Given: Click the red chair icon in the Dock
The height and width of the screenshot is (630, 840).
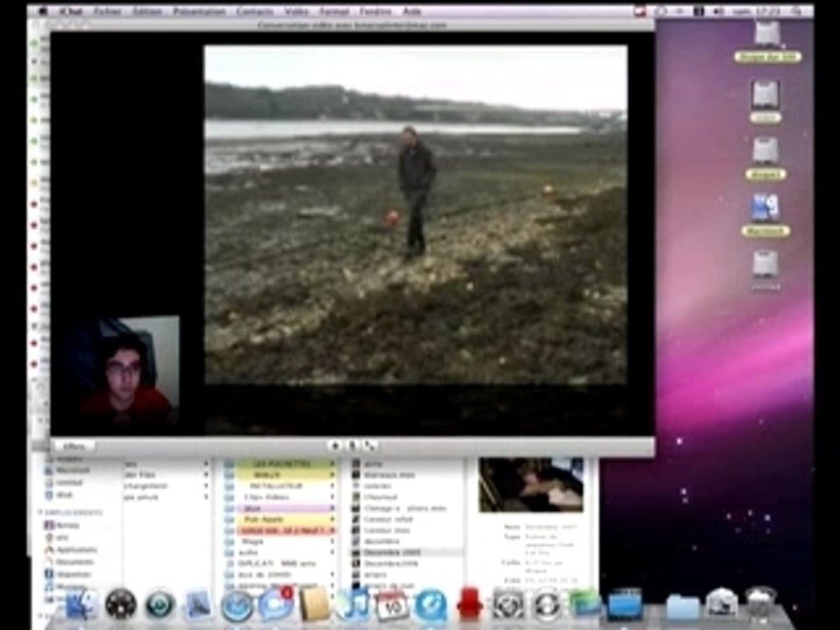Looking at the screenshot, I should pos(470,605).
